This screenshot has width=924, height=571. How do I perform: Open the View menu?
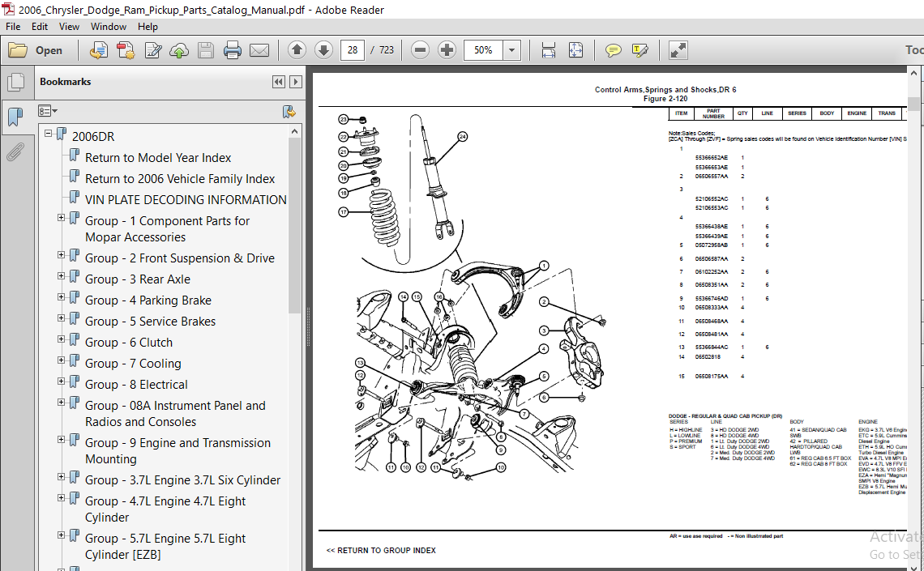click(69, 27)
